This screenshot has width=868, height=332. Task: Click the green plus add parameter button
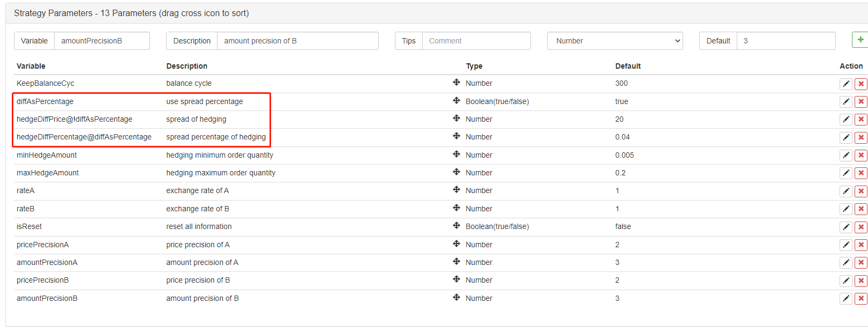[x=860, y=40]
